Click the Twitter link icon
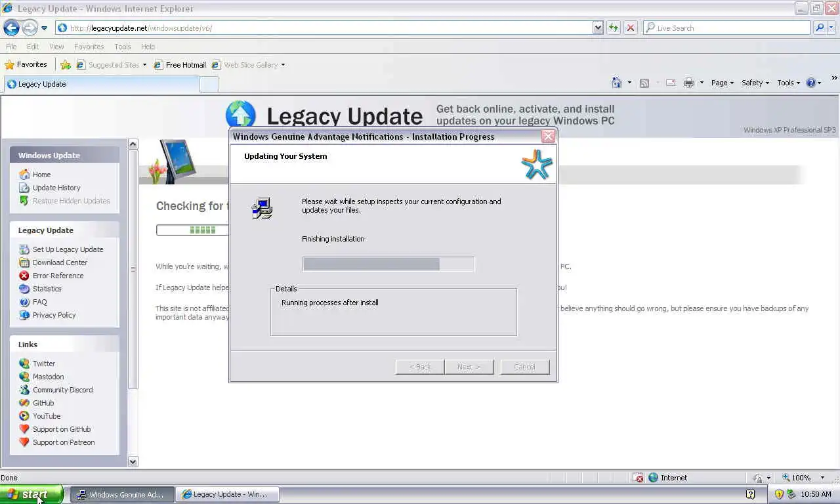 coord(24,364)
